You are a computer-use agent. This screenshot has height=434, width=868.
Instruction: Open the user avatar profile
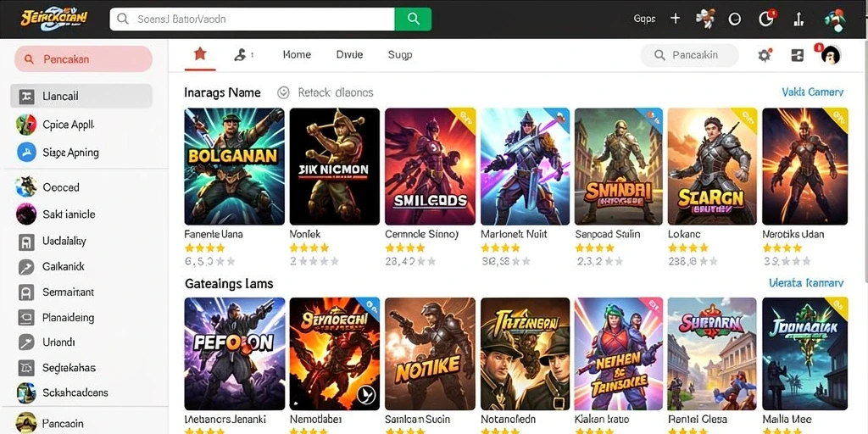point(831,55)
